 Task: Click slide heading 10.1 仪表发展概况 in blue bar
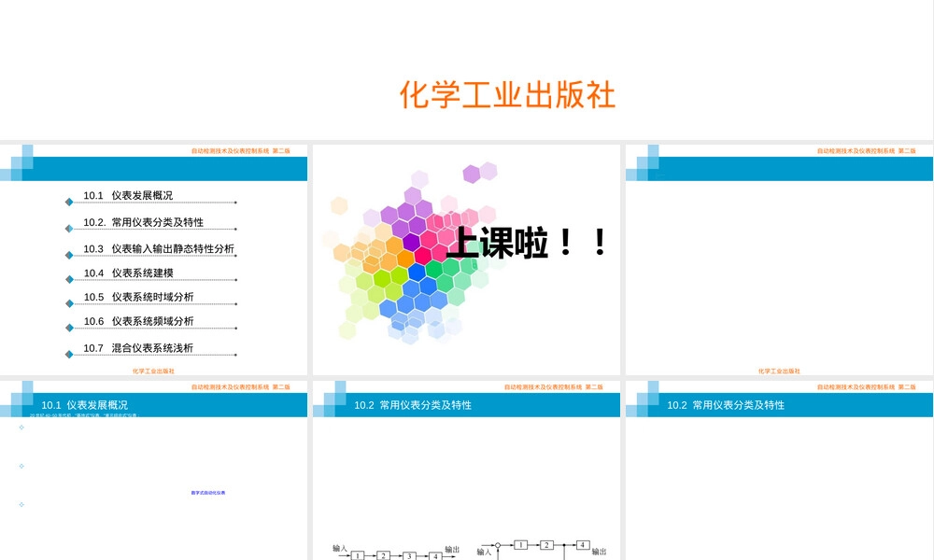tap(85, 405)
